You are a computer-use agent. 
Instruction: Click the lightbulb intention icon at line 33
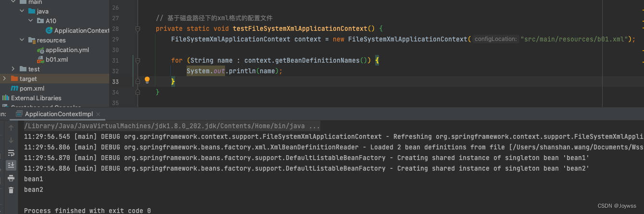point(148,80)
